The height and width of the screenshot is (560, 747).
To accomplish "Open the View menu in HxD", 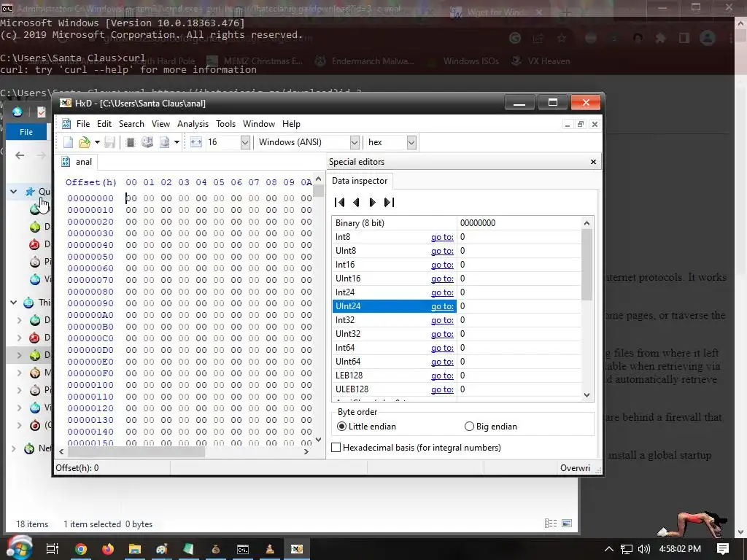I will tap(160, 124).
